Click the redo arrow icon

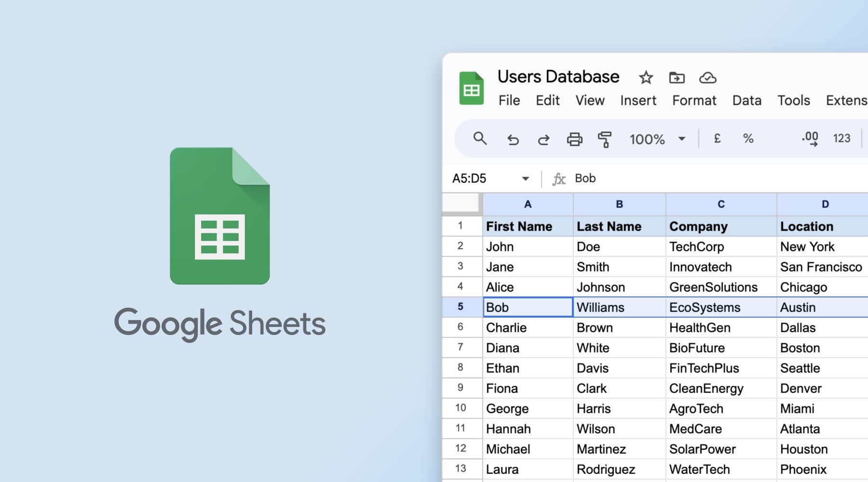(x=543, y=139)
